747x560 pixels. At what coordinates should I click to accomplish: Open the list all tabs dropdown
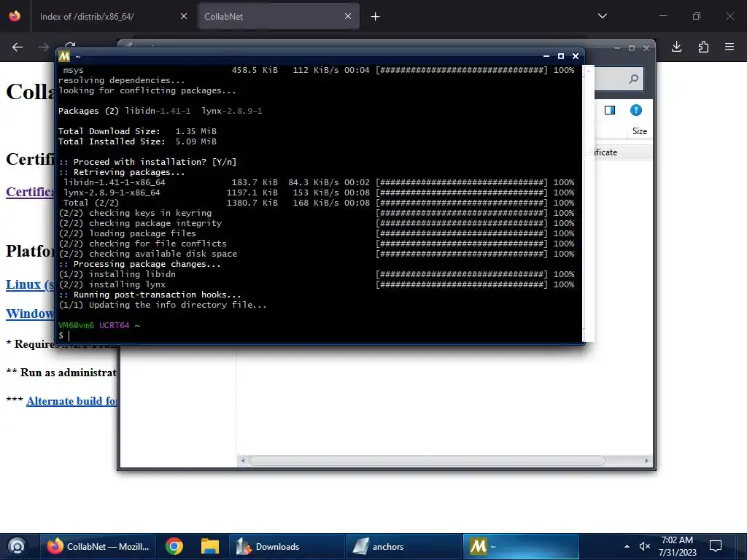pyautogui.click(x=602, y=16)
